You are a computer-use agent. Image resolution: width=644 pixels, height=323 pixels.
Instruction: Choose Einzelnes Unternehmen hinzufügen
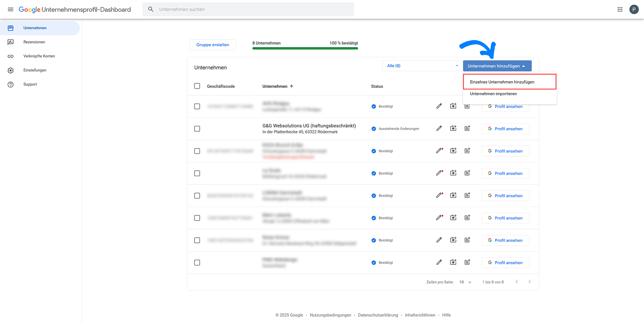[510, 82]
